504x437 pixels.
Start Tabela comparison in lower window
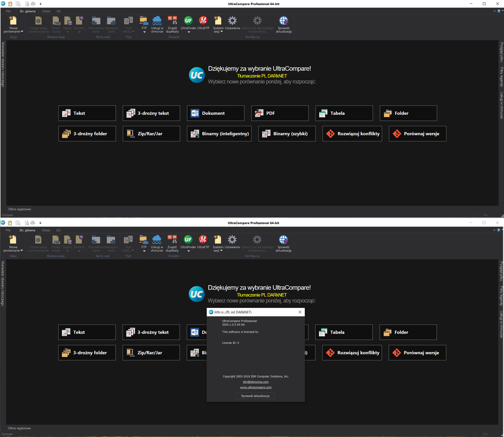click(344, 332)
